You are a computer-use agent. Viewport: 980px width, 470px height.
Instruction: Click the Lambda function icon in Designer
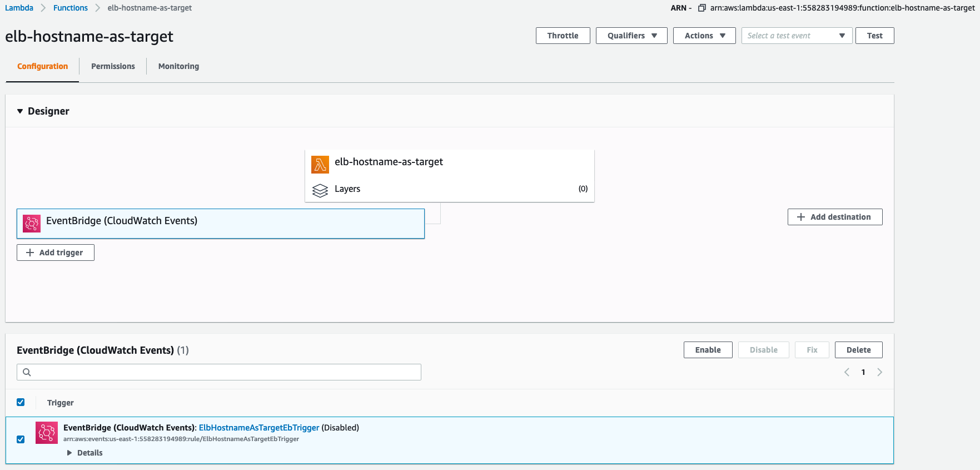tap(320, 165)
